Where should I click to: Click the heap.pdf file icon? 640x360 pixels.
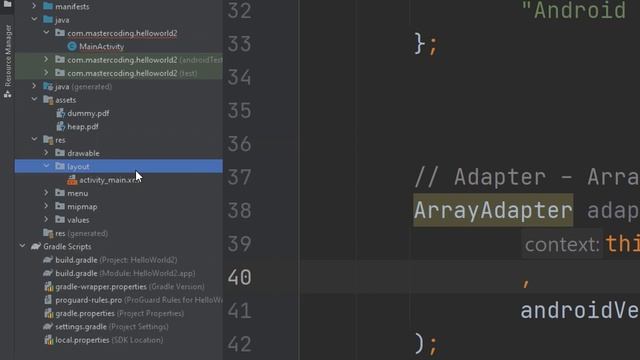click(x=60, y=127)
